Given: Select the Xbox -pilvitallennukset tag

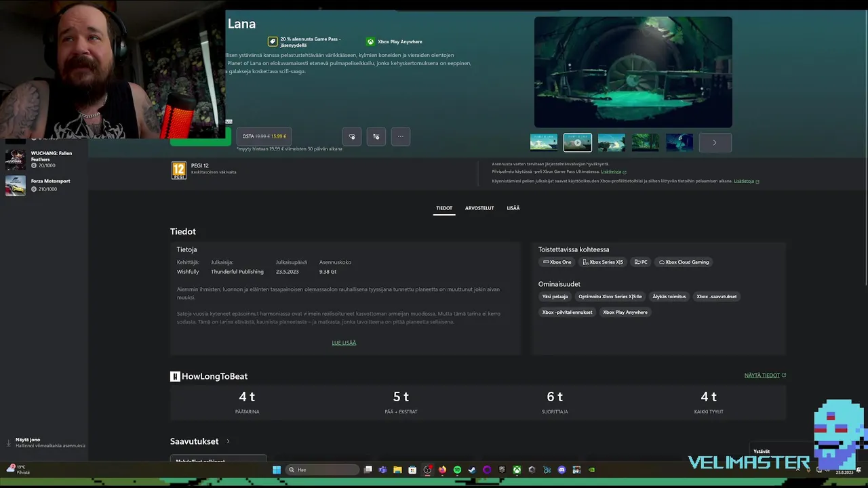Looking at the screenshot, I should pos(567,312).
